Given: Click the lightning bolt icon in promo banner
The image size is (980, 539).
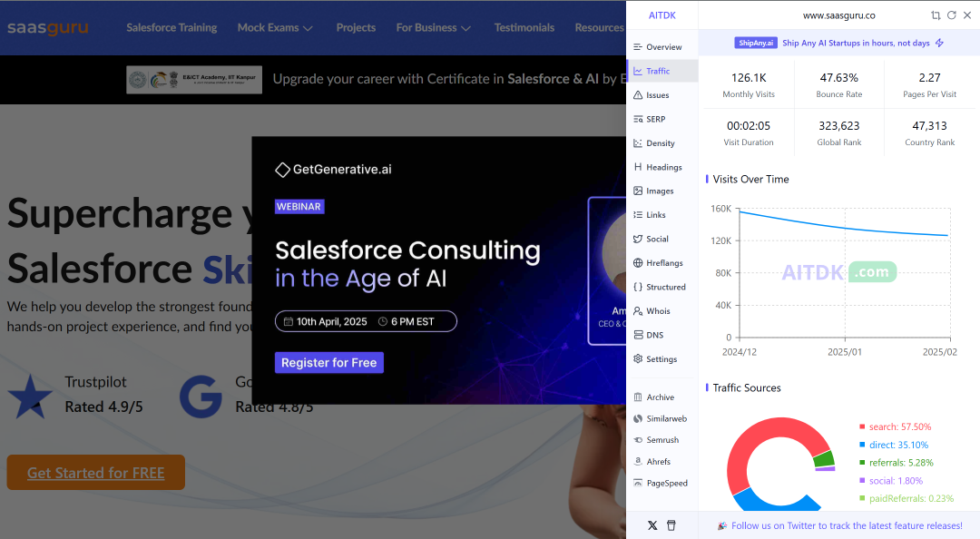Looking at the screenshot, I should click(x=939, y=44).
